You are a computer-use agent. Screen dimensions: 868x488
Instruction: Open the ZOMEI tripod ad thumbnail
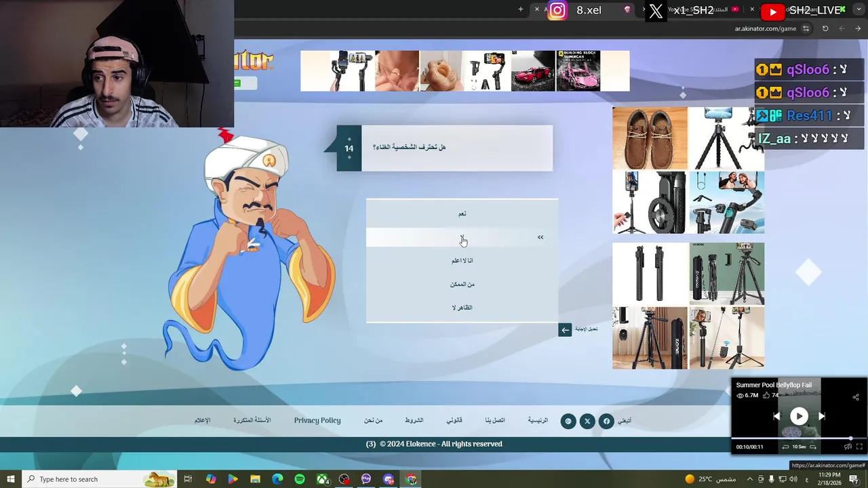650,338
